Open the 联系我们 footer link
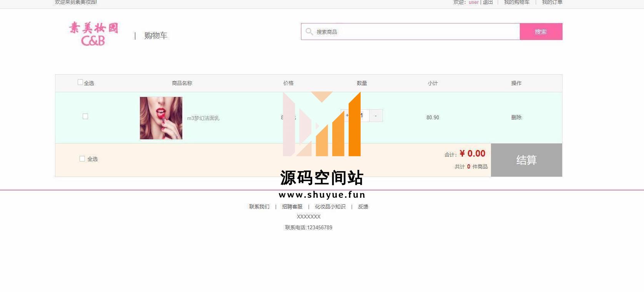 pyautogui.click(x=259, y=207)
